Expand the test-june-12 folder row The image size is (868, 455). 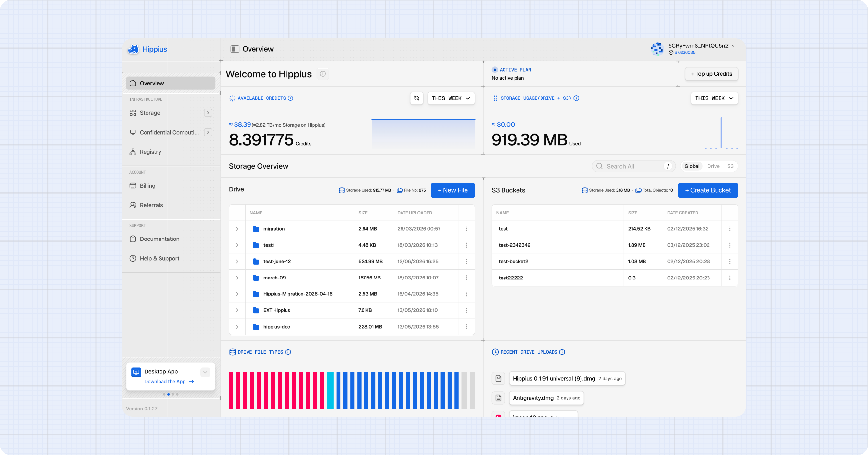[x=237, y=261]
